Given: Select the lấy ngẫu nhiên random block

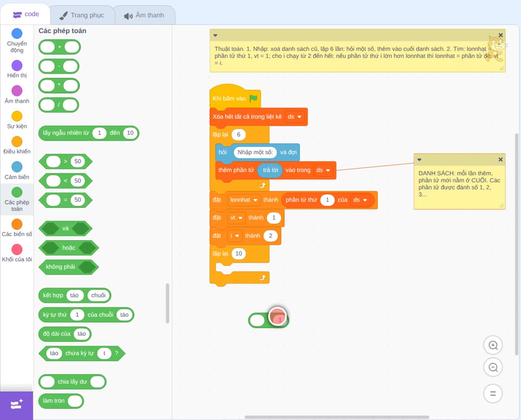Looking at the screenshot, I should pyautogui.click(x=89, y=133).
